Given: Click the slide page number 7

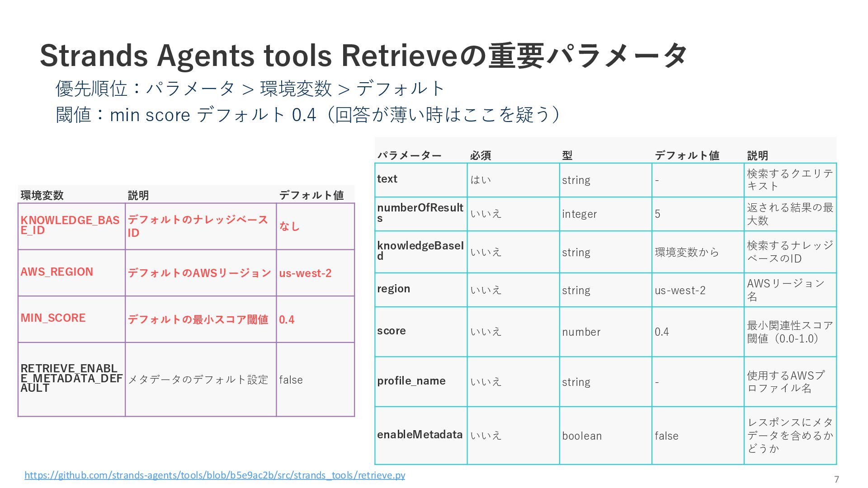Looking at the screenshot, I should click(x=836, y=479).
